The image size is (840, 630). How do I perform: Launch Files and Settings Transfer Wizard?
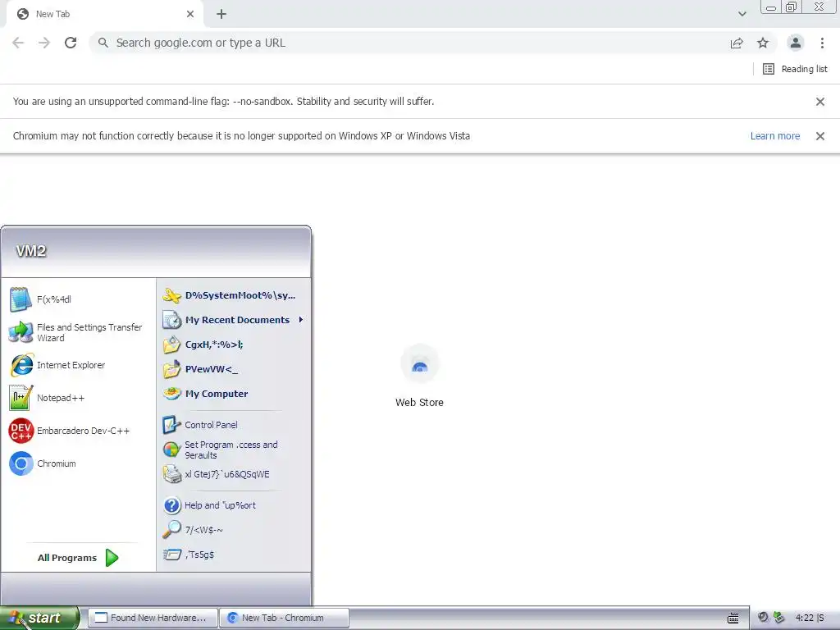pyautogui.click(x=78, y=333)
